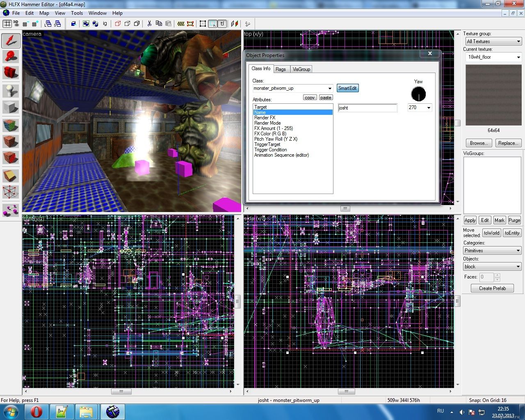
Task: Choose the Apply Current Texture tool
Action: (x=11, y=142)
